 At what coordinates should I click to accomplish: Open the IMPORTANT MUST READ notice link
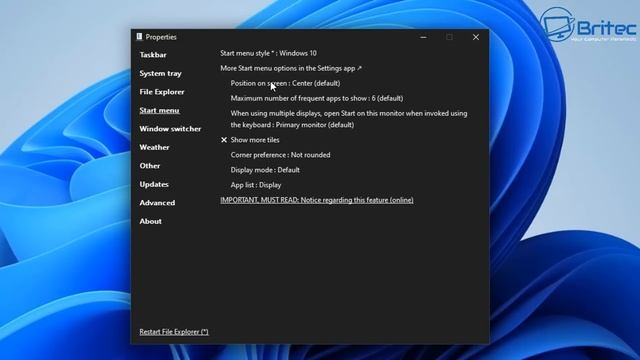(317, 200)
